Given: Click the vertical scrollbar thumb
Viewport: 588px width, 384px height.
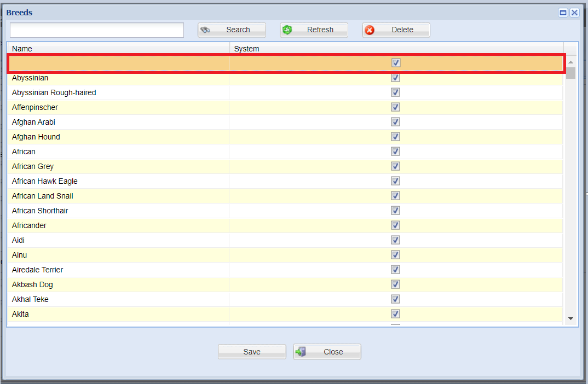Looking at the screenshot, I should (570, 73).
